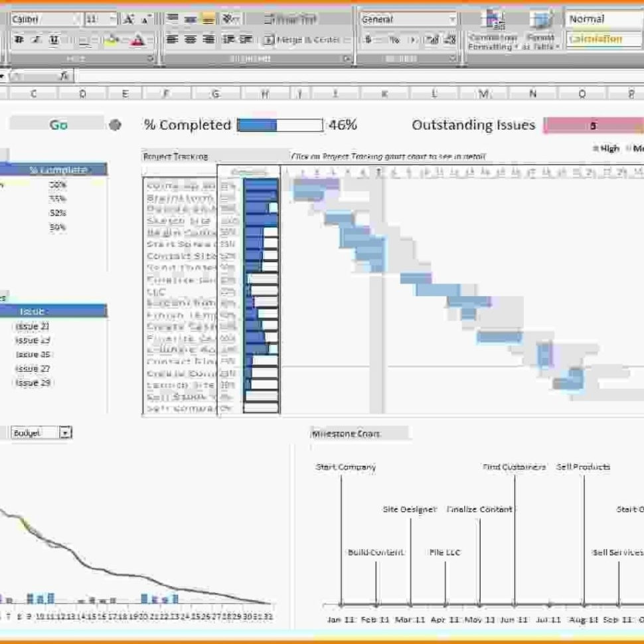Open the Budget dropdown selector
The image size is (644, 644).
coord(64,432)
